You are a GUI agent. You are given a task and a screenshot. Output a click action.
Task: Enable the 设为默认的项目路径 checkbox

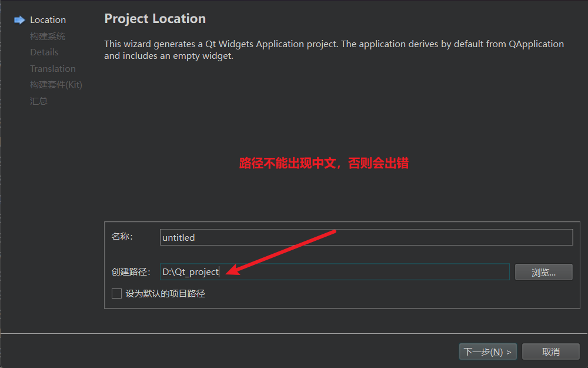[116, 293]
